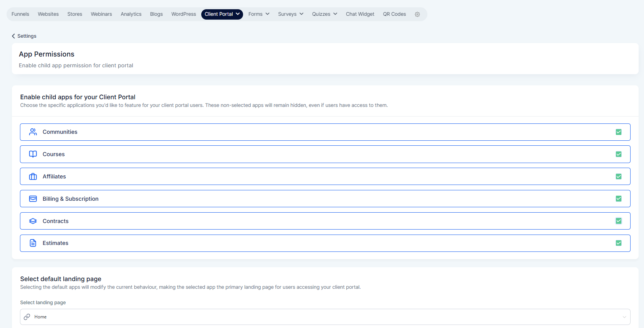Go to the Blogs tab
This screenshot has width=644, height=328.
tap(156, 14)
